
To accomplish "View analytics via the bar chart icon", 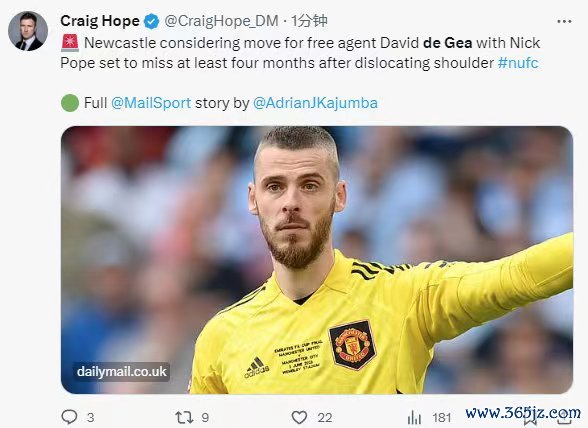I will click(x=414, y=417).
